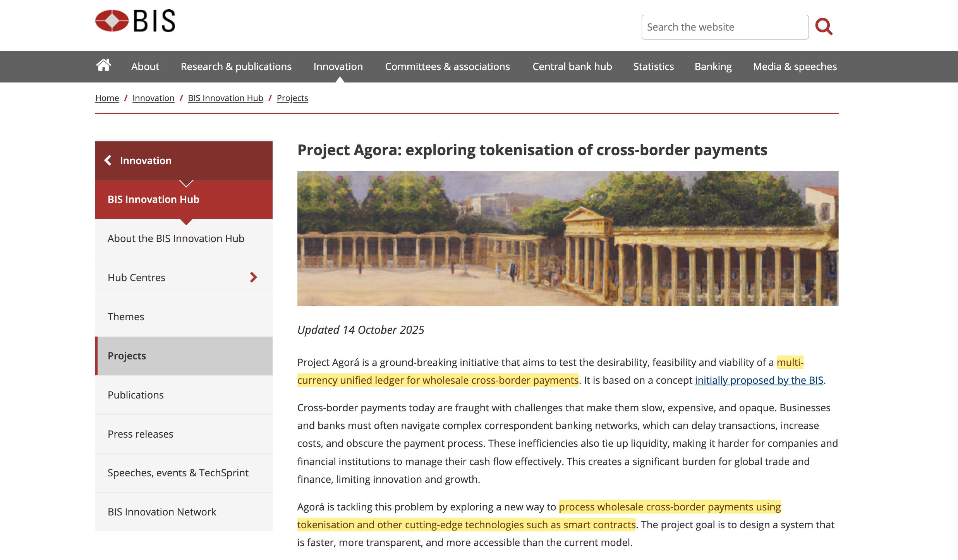Open the Research & publications menu
Image resolution: width=958 pixels, height=560 pixels.
tap(236, 67)
